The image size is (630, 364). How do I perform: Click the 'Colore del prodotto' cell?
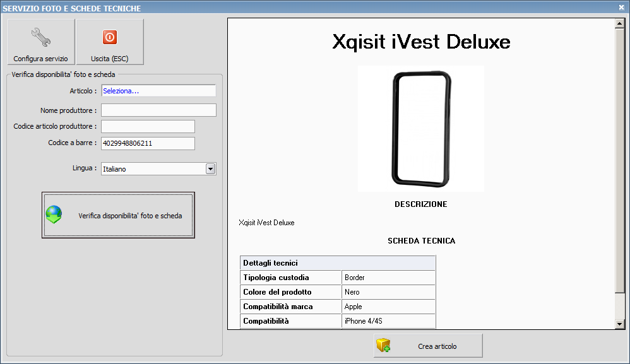(x=291, y=291)
